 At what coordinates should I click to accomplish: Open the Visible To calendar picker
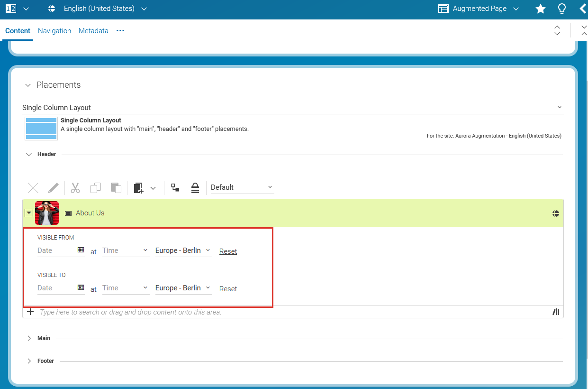click(x=81, y=287)
